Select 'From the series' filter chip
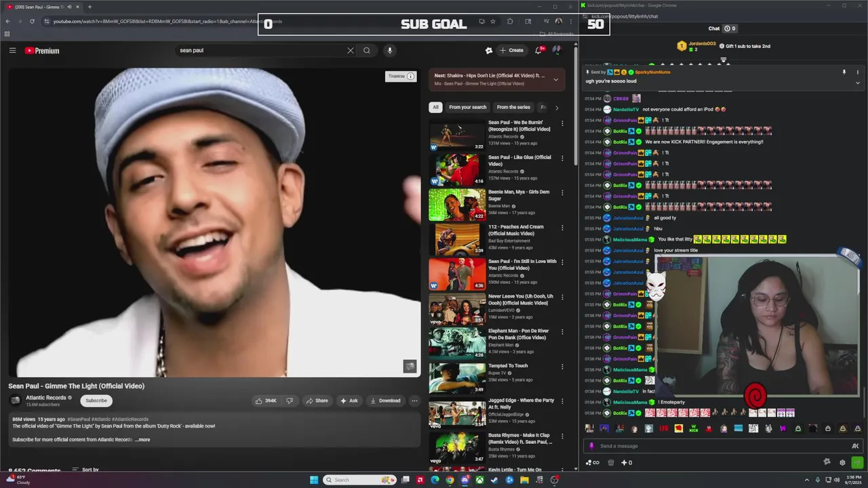 [513, 107]
